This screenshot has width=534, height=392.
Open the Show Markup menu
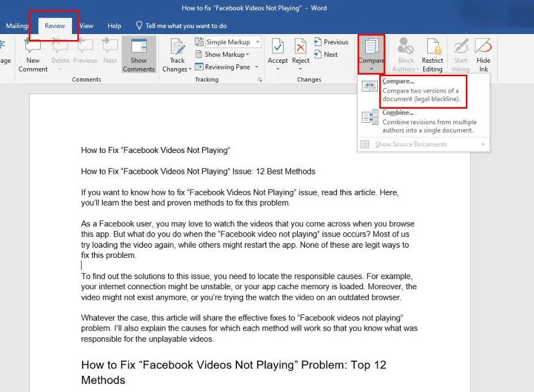pyautogui.click(x=222, y=55)
